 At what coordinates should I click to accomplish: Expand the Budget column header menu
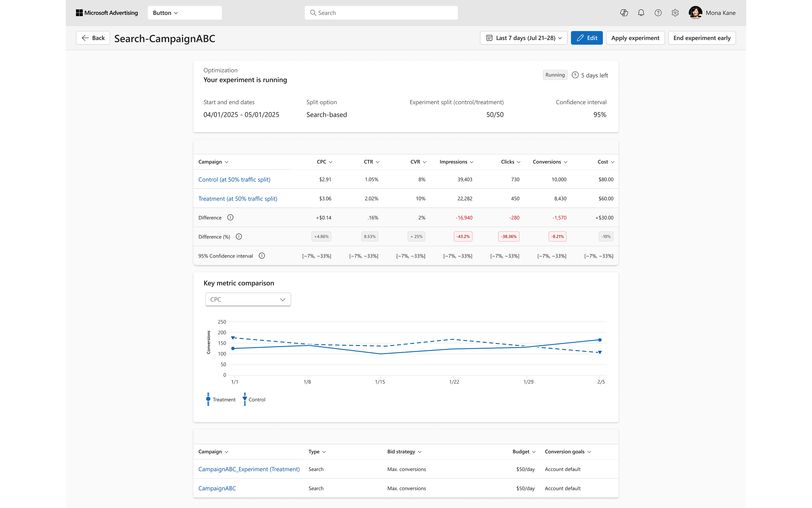coord(534,452)
